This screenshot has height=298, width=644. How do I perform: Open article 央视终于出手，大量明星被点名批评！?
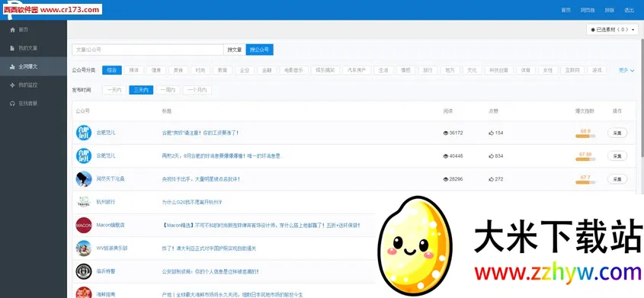coord(201,179)
